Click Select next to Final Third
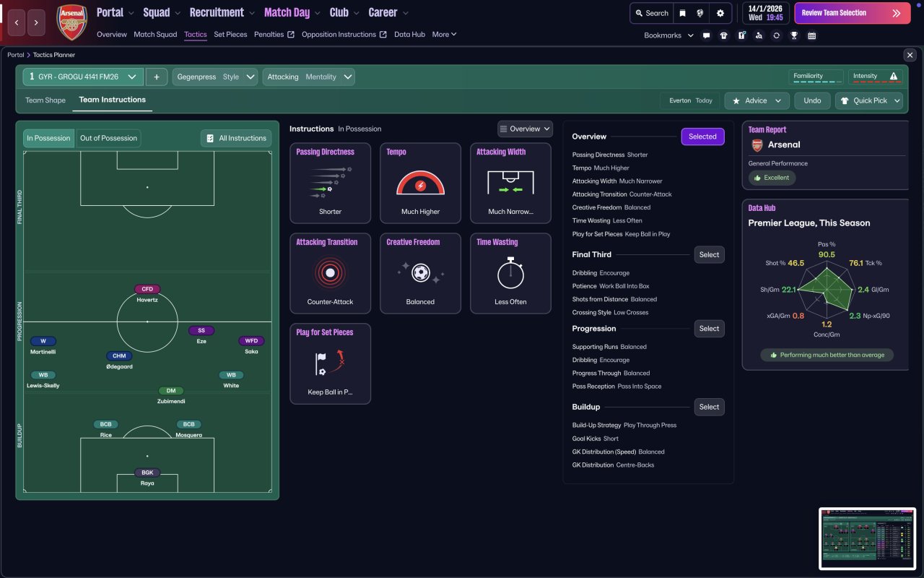Screen dimensions: 924x578 (x=709, y=254)
